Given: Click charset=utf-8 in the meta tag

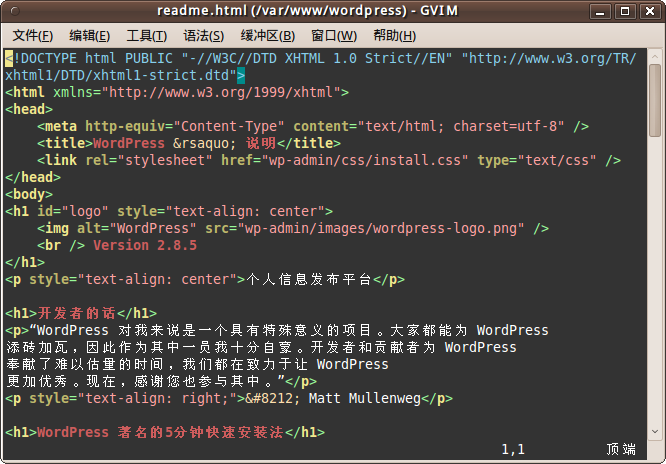Looking at the screenshot, I should click(505, 126).
